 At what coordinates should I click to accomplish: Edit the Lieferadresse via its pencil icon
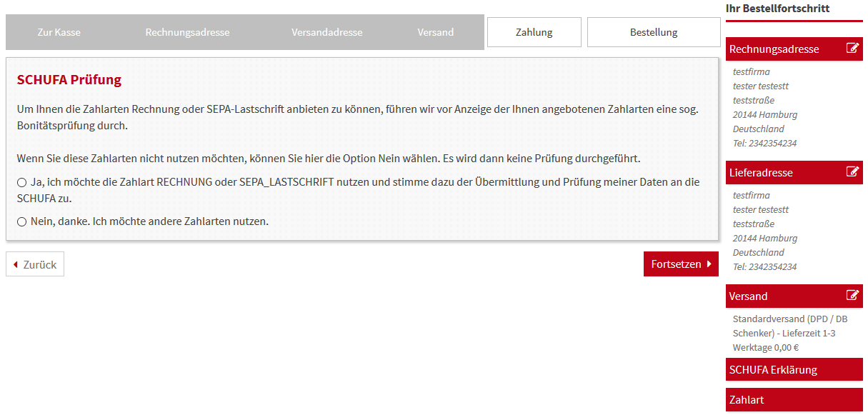(852, 172)
